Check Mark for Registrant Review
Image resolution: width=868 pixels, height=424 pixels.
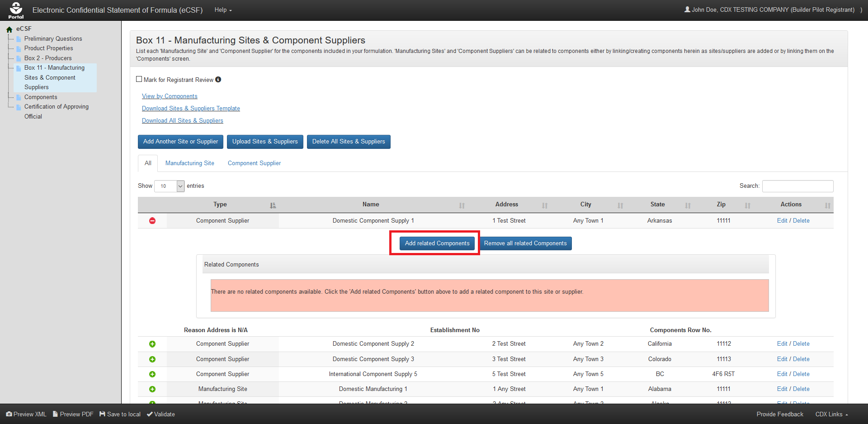[139, 79]
